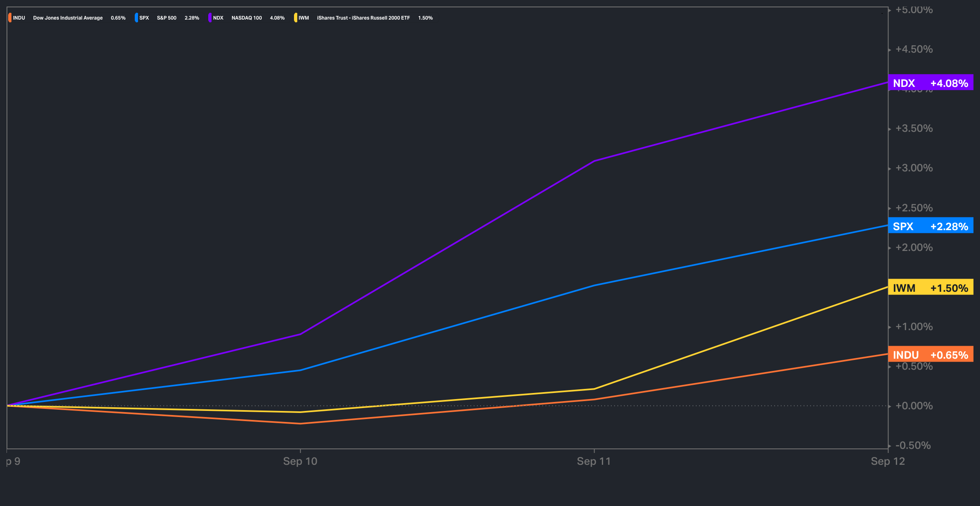Click the +3.00% y-axis scale label
This screenshot has width=980, height=506.
point(914,168)
